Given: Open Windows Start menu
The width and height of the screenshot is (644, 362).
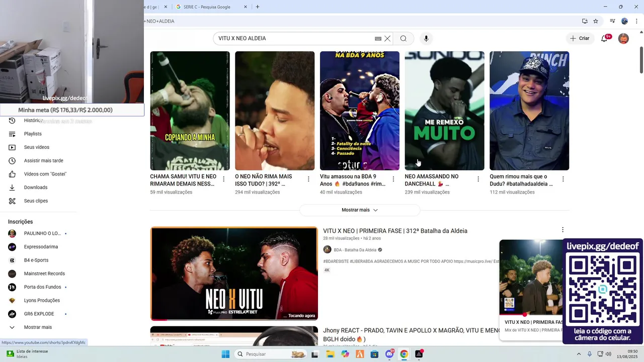Looking at the screenshot, I should (225, 354).
